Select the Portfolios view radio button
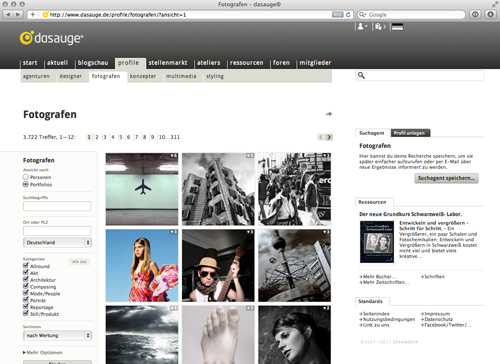This screenshot has height=364, width=500. 26,184
